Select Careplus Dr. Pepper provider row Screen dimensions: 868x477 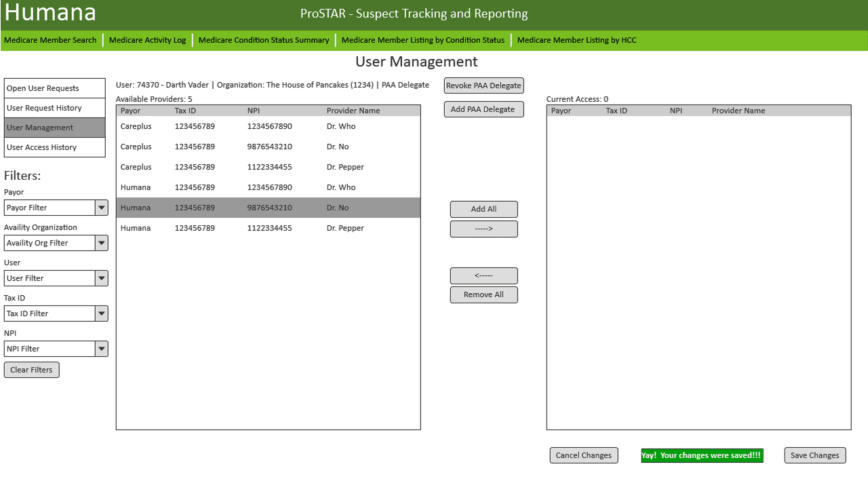point(269,167)
